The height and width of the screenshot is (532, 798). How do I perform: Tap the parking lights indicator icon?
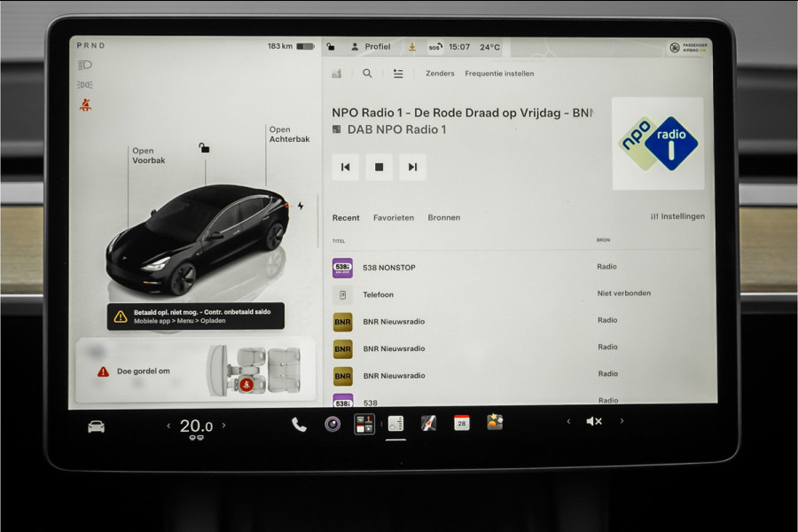coord(84,84)
